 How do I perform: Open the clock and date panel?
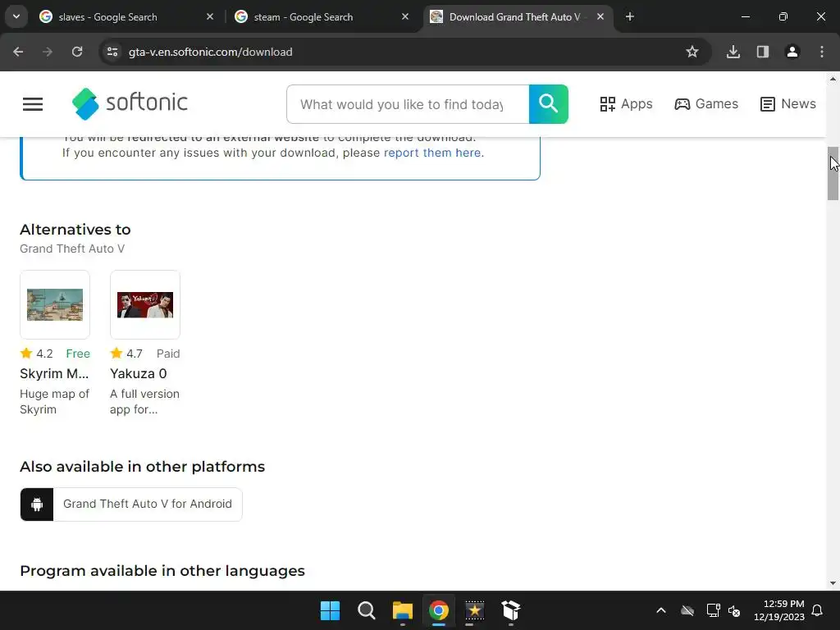[x=779, y=610]
